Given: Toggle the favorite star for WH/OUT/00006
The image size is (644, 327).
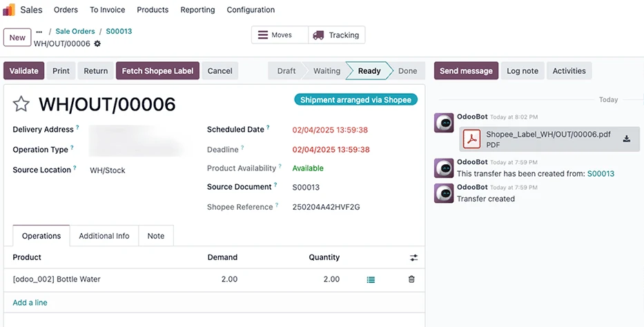Looking at the screenshot, I should (21, 104).
